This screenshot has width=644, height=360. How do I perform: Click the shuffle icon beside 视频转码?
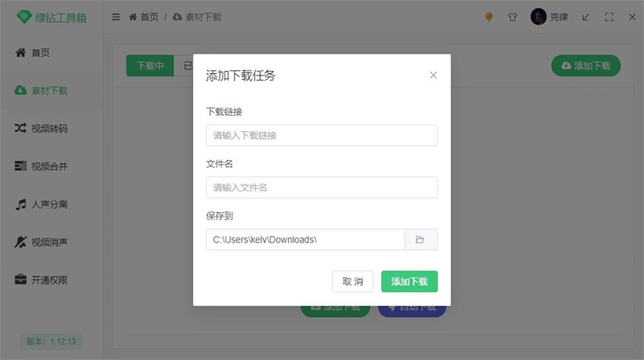pos(21,128)
